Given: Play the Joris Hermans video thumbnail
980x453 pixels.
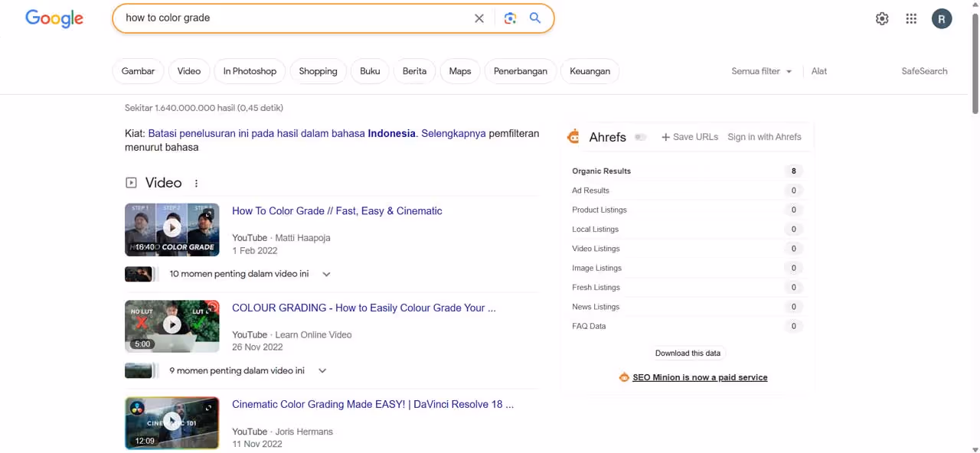Looking at the screenshot, I should [x=172, y=423].
